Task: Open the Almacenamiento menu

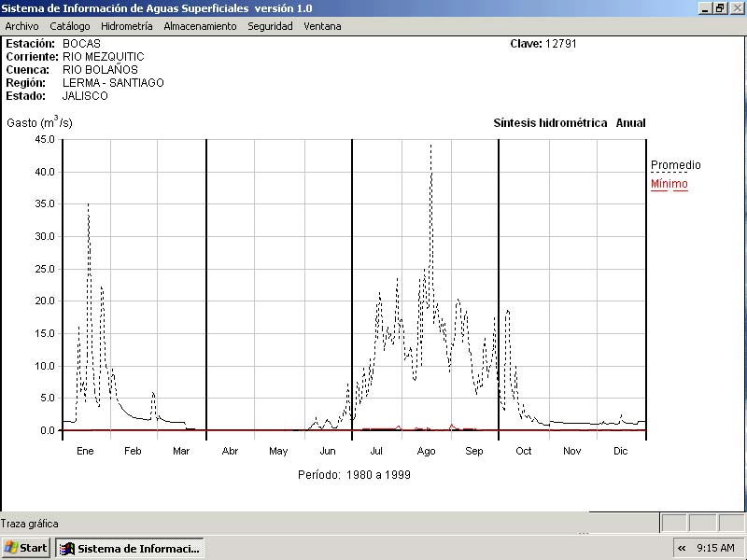Action: click(x=200, y=26)
